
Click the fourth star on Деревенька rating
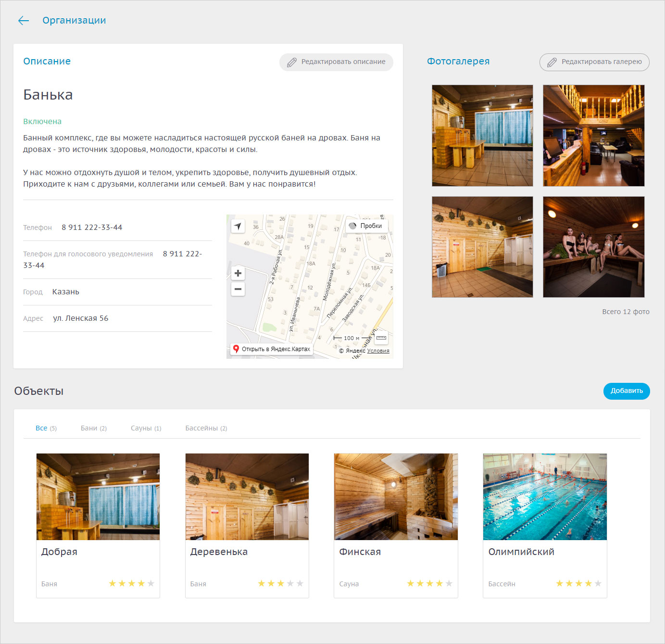click(290, 583)
